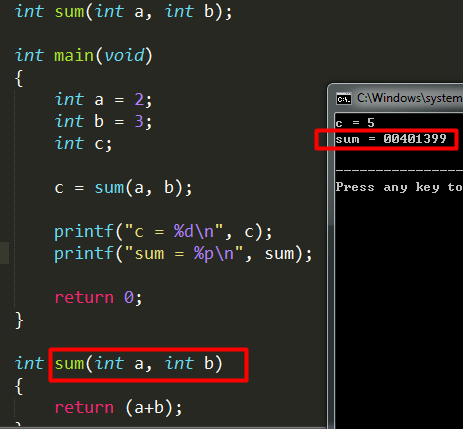Click the assignment line "c = sum(a, b);"

click(123, 188)
